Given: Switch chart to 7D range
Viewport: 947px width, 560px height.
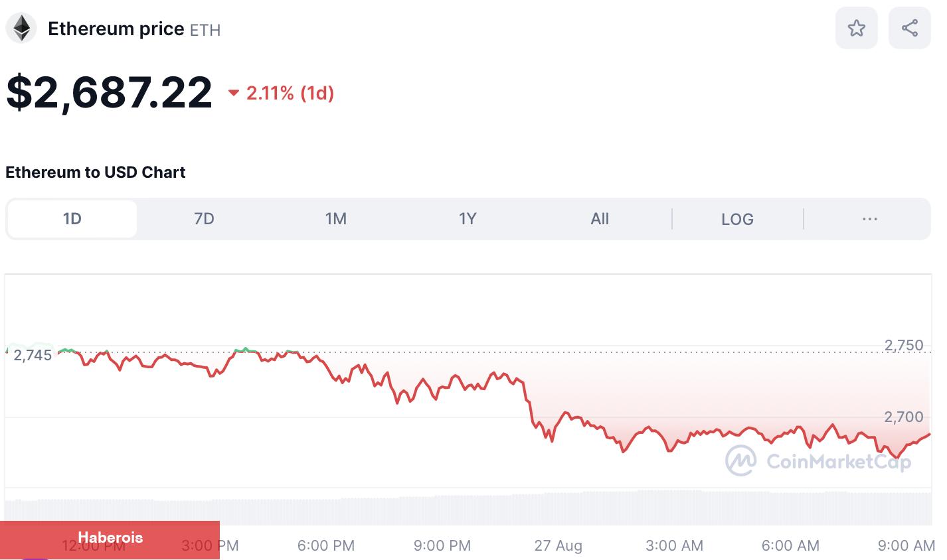Looking at the screenshot, I should pos(204,219).
